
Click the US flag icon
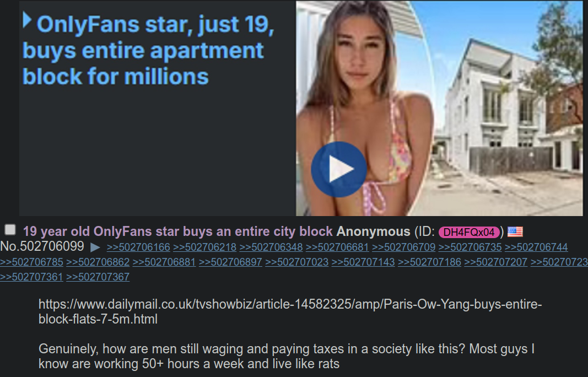[x=515, y=232]
